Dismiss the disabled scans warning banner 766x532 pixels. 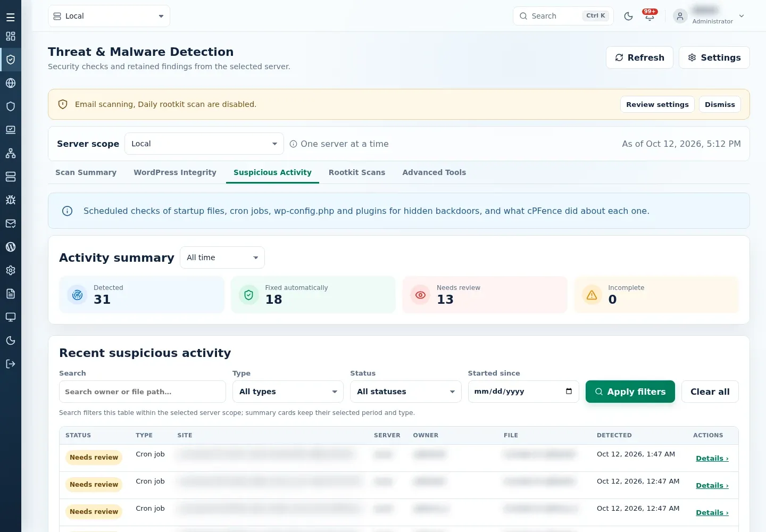[720, 104]
